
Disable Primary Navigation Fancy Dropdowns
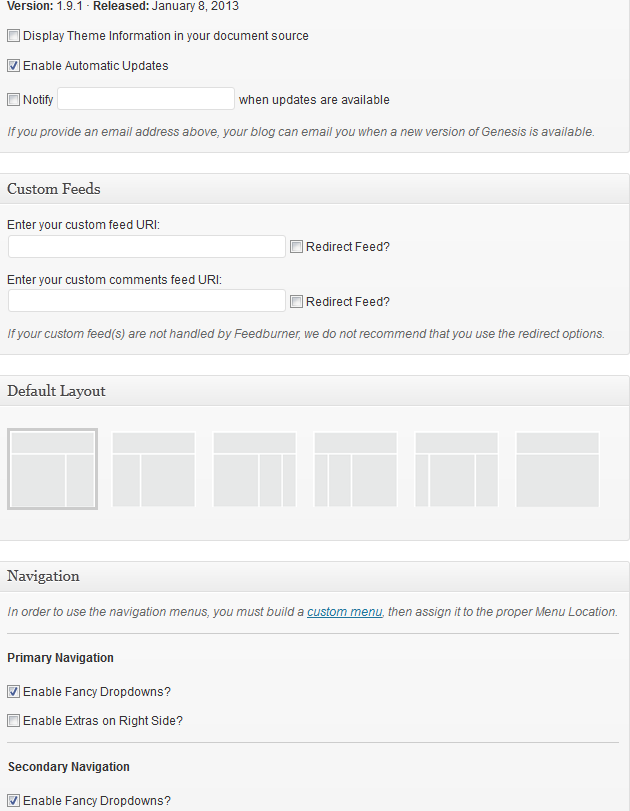[13, 692]
